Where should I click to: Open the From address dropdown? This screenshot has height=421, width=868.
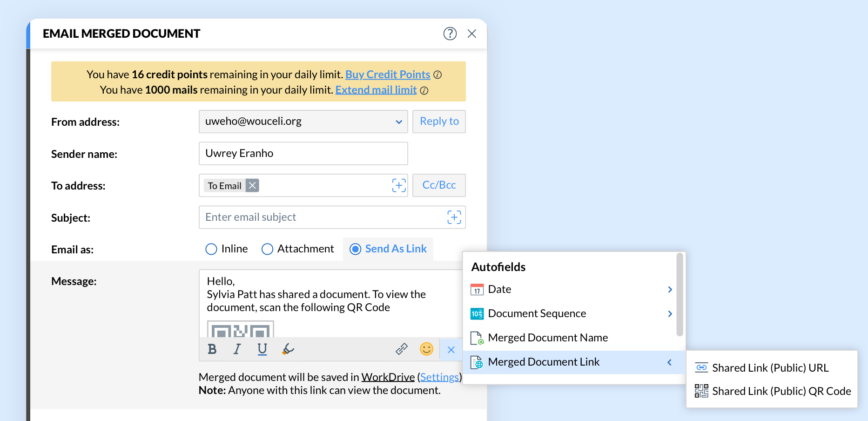pos(398,122)
